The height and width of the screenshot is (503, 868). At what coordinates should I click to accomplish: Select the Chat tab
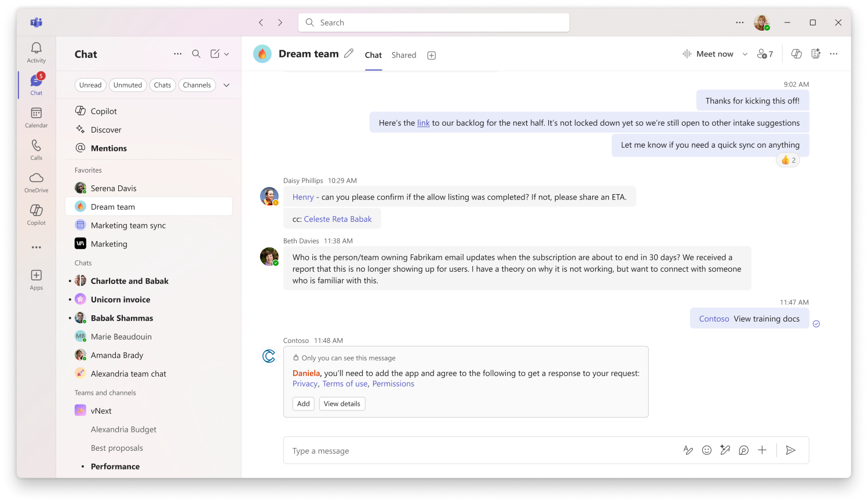(373, 55)
